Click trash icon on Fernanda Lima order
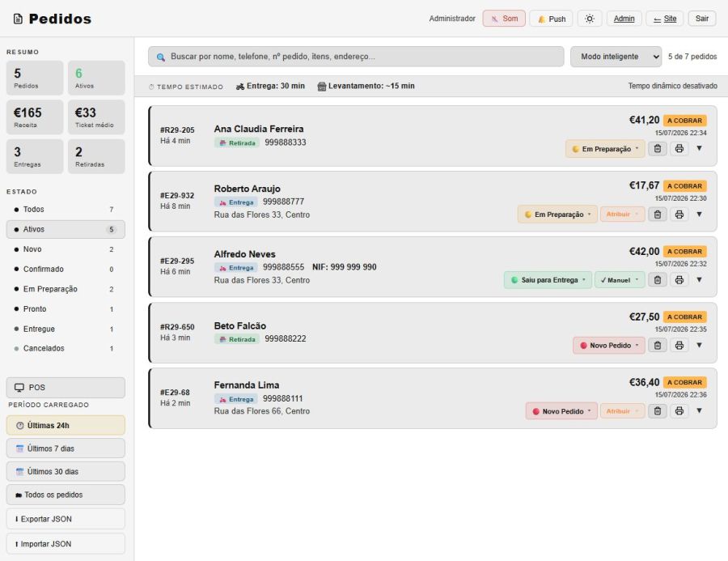The image size is (728, 561). [658, 411]
